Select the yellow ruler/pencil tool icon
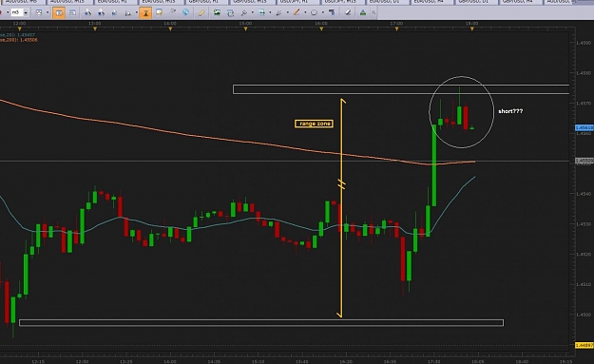 coord(201,12)
